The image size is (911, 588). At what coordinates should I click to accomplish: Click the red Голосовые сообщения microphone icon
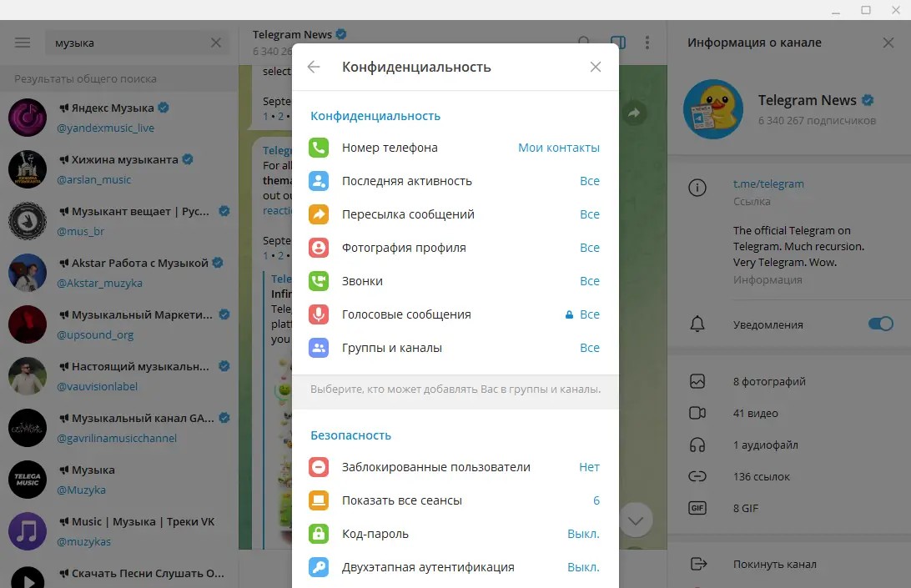(319, 314)
